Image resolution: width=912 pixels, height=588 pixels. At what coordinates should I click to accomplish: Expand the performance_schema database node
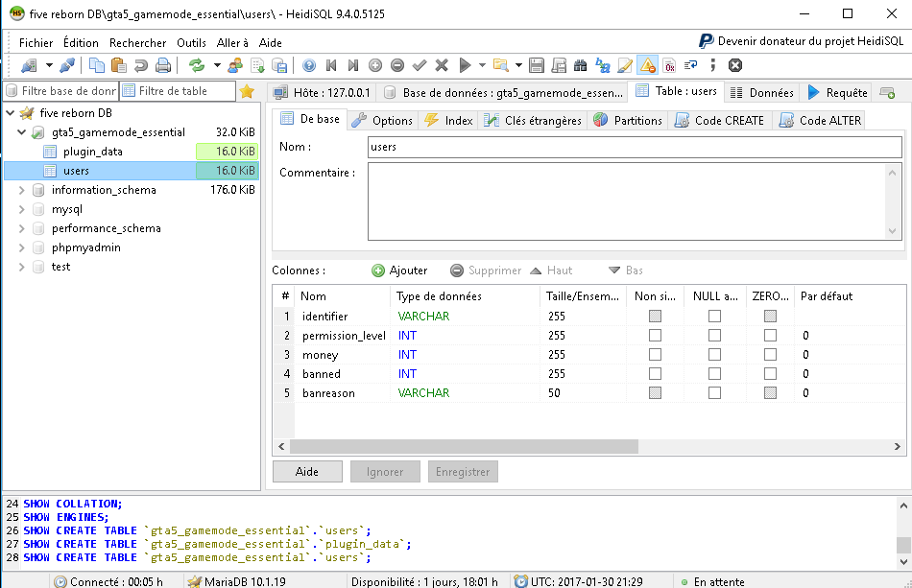coord(21,228)
